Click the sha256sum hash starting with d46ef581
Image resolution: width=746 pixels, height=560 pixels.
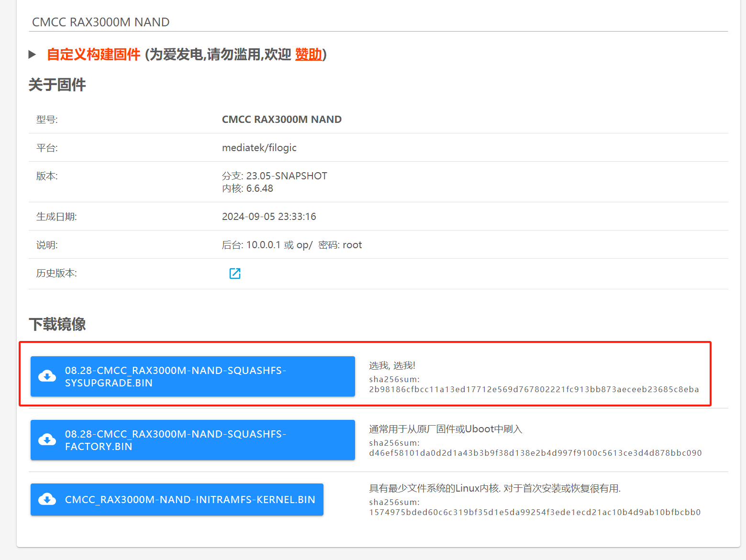(535, 453)
